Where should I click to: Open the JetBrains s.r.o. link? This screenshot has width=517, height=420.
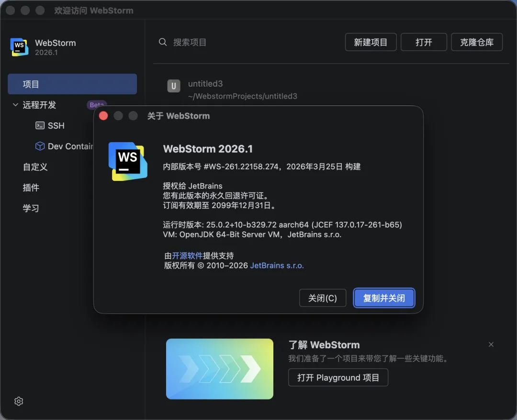point(277,265)
